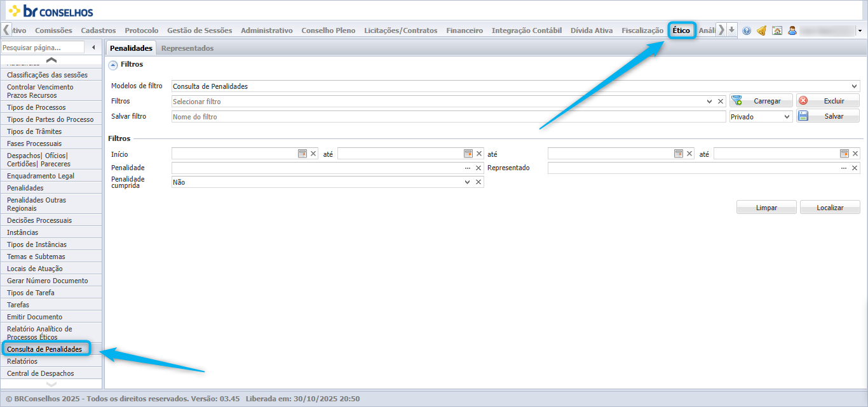Open the calendar for the Início date field
This screenshot has width=868, height=407.
pos(302,154)
